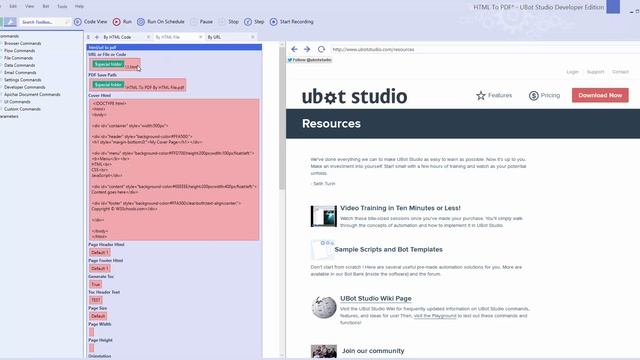The width and height of the screenshot is (640, 360).
Task: Click the empty Page Height field
Action: tap(91, 348)
